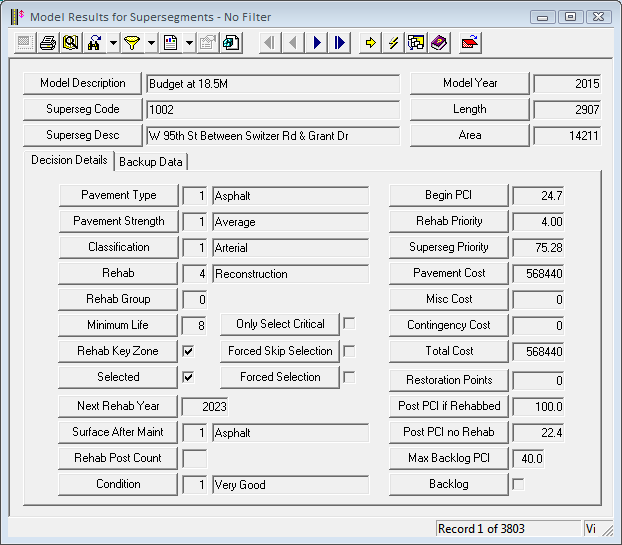
Task: Select the Decision Details tab
Action: click(69, 160)
